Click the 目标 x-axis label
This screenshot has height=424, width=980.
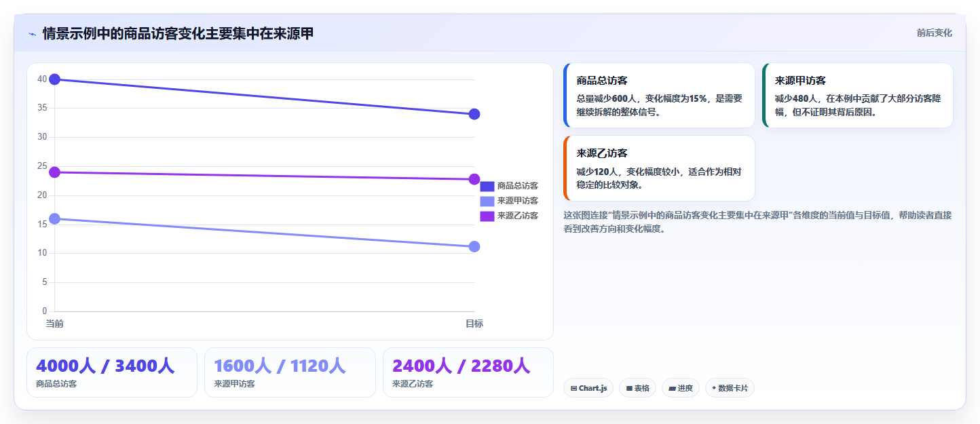474,324
